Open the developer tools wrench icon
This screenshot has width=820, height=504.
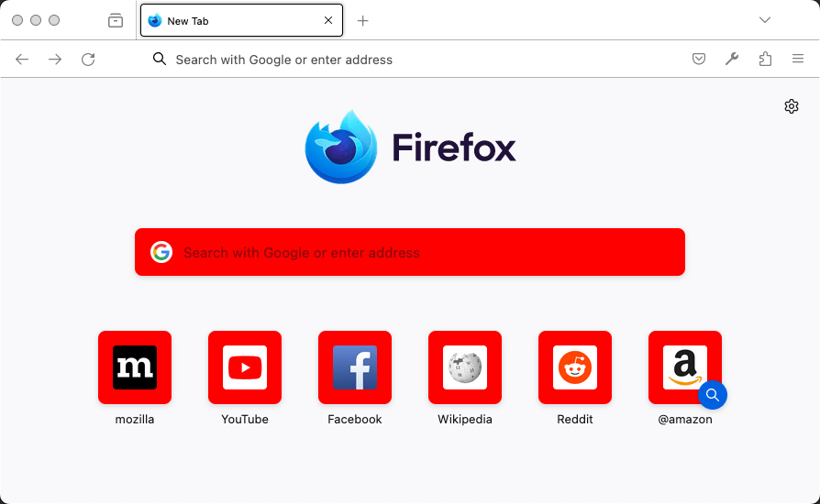(x=732, y=60)
